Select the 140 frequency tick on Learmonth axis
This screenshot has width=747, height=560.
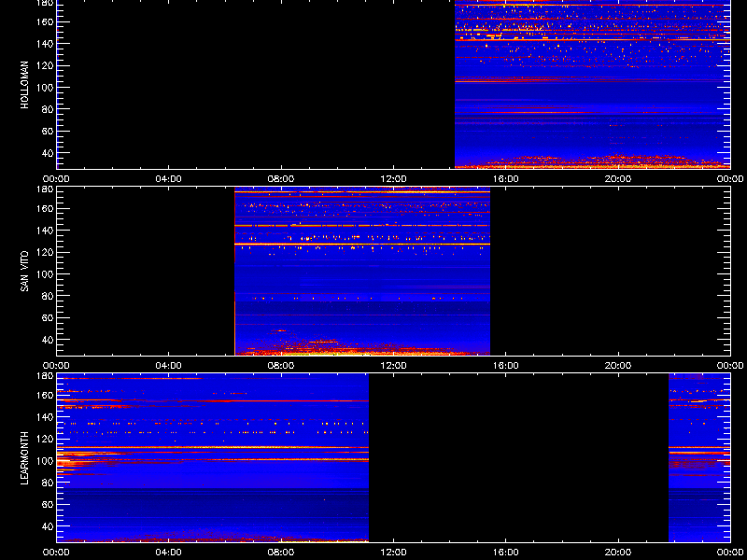46,417
